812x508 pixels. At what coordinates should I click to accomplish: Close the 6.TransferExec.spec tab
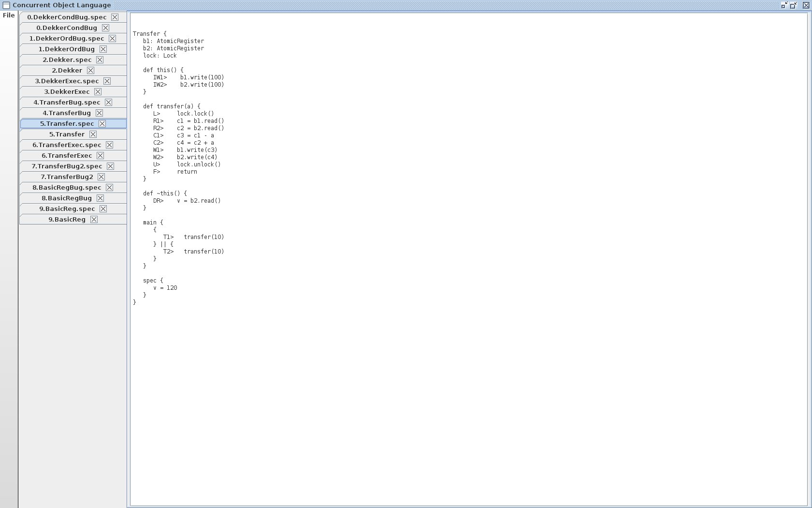pos(109,145)
